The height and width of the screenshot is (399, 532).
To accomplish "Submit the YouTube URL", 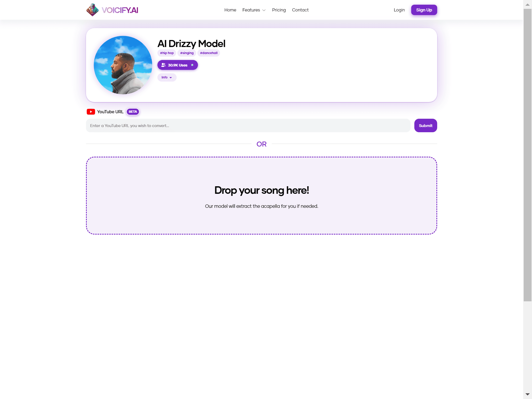I will [425, 125].
